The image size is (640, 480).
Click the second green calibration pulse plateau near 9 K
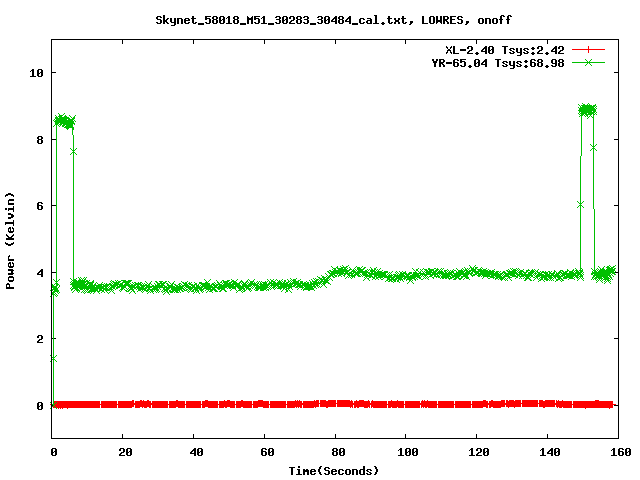click(x=588, y=110)
